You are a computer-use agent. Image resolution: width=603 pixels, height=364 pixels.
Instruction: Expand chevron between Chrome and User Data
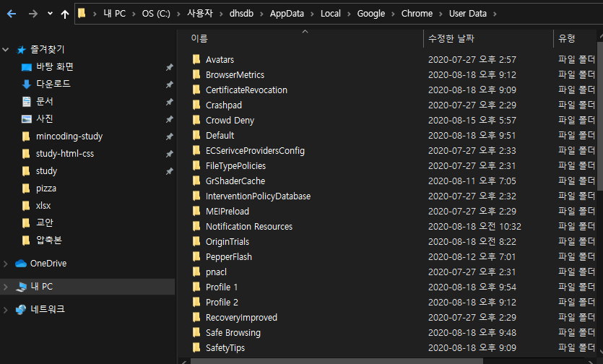441,14
